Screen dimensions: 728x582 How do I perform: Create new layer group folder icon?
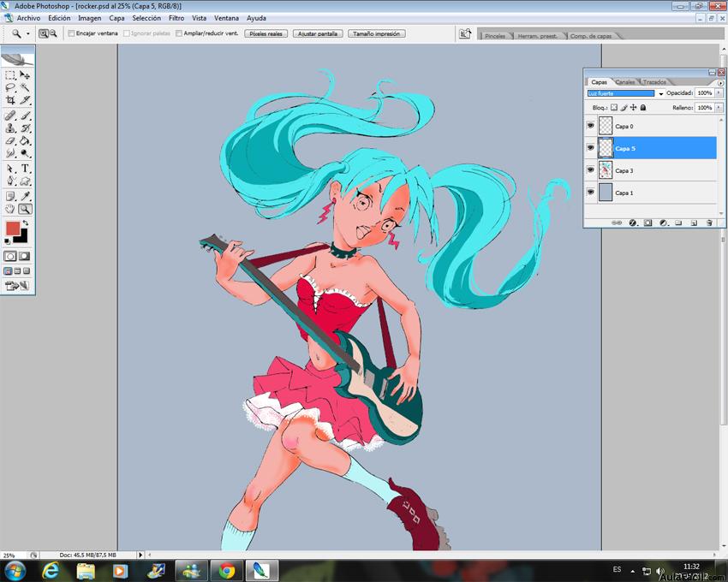tap(678, 223)
